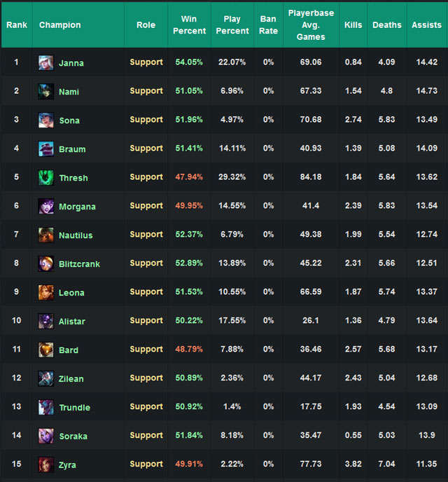Sort by Playerbase Avg. Games column
Screen dimensions: 448x482
point(311,25)
